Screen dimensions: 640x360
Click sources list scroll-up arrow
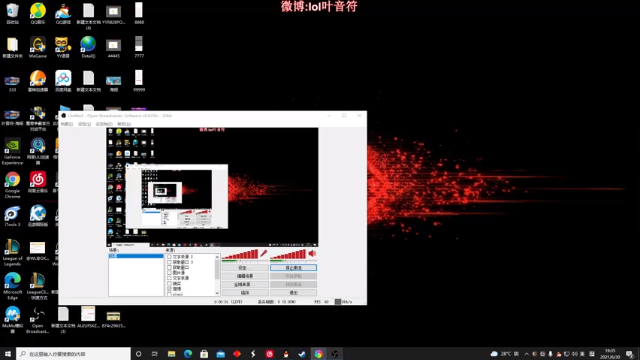tap(217, 257)
